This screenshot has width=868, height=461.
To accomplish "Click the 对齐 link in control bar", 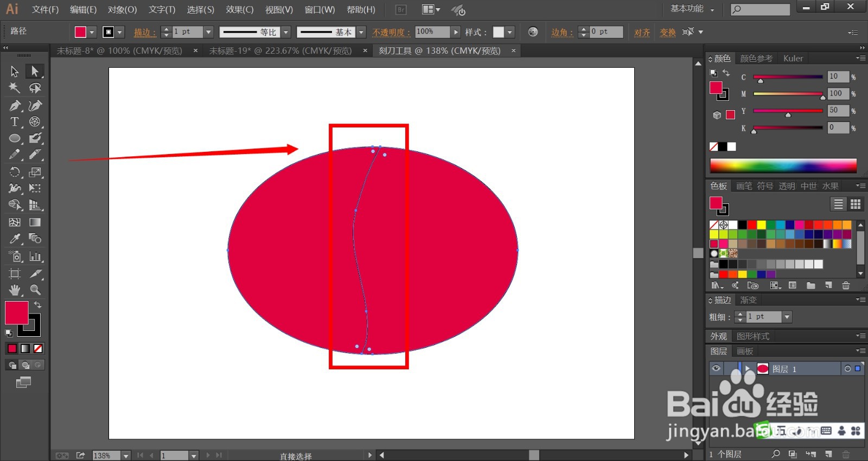I will pyautogui.click(x=642, y=33).
